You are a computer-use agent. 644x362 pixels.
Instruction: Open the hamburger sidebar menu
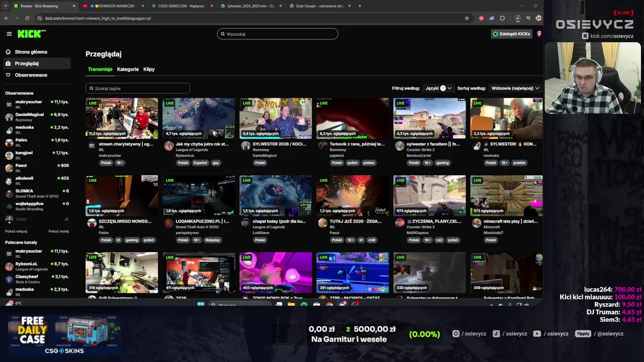point(9,34)
